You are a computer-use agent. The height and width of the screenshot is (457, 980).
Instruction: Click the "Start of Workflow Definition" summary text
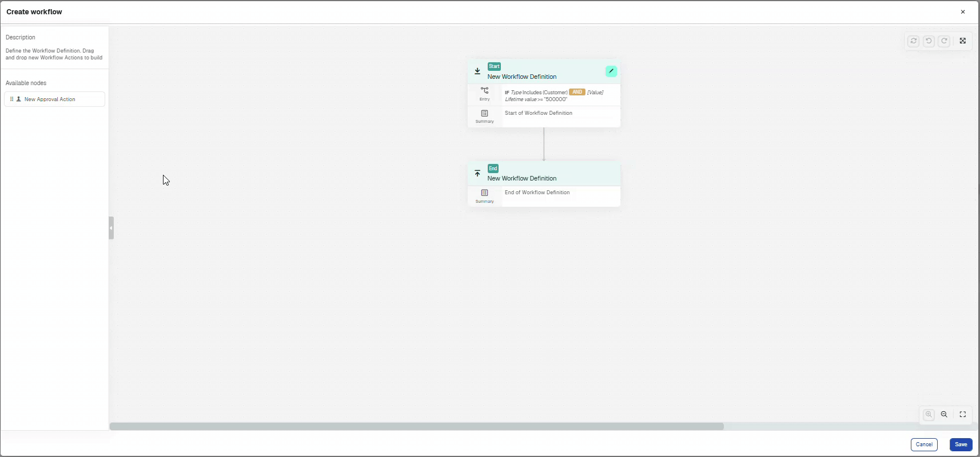(x=539, y=113)
